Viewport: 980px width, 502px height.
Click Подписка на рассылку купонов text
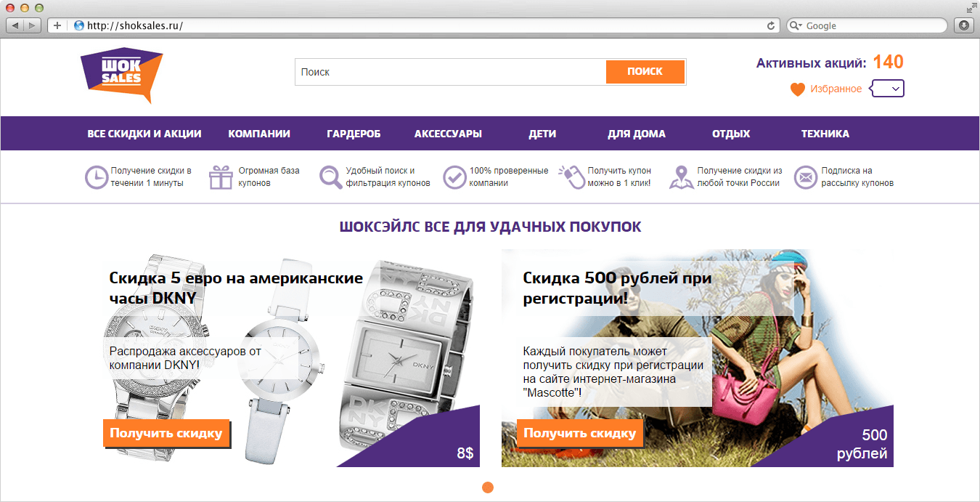tap(857, 177)
